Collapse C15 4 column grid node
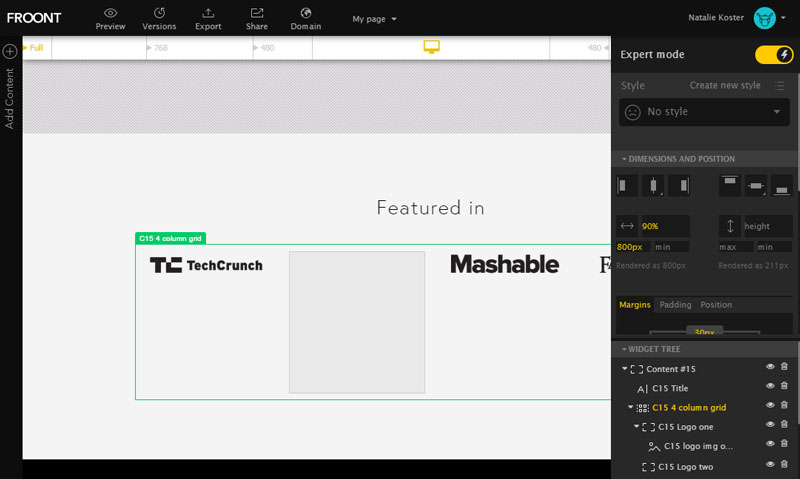 [631, 407]
